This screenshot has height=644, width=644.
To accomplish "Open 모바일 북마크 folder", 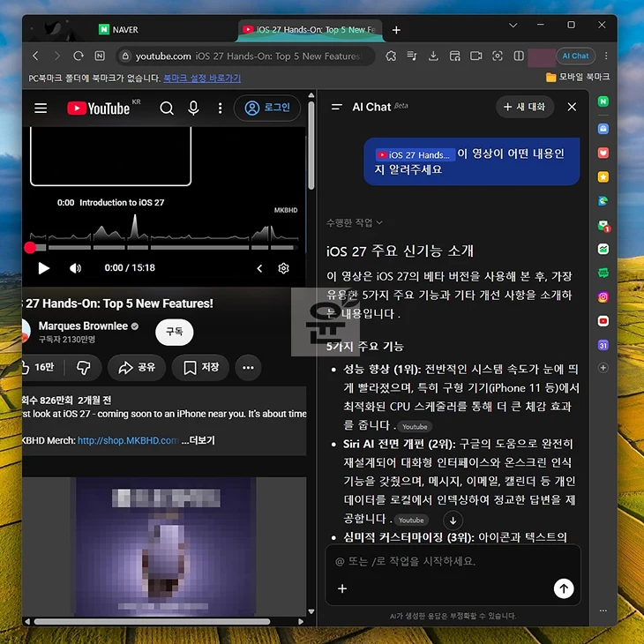I will [578, 78].
